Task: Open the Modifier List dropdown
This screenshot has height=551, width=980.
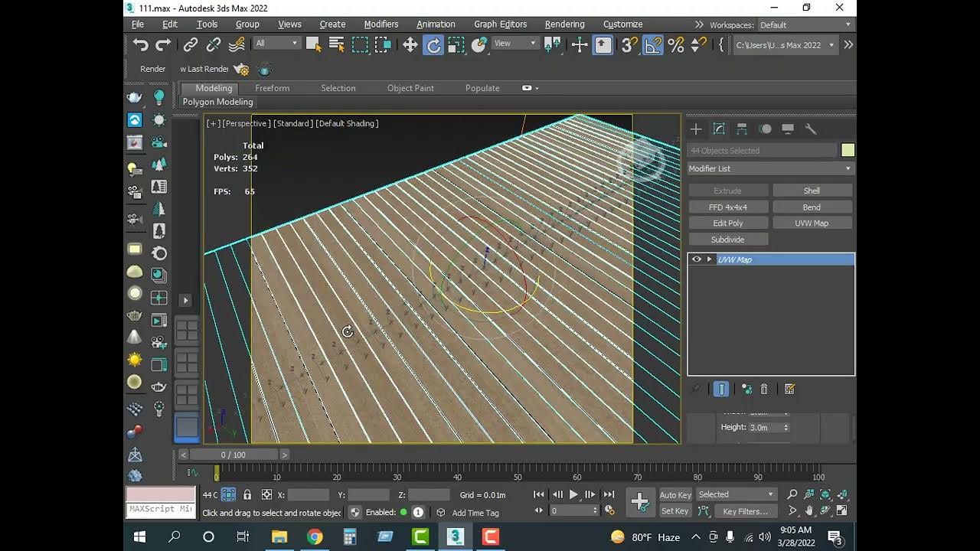Action: pos(770,168)
